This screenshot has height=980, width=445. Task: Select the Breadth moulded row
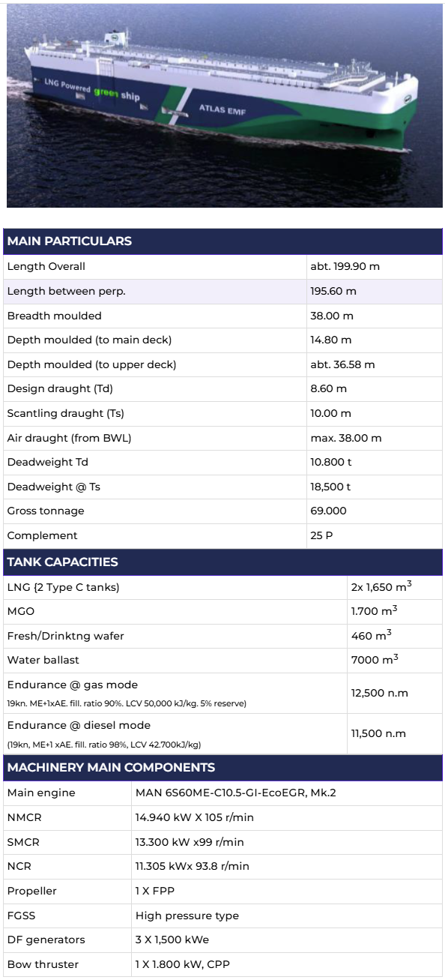[x=222, y=316]
